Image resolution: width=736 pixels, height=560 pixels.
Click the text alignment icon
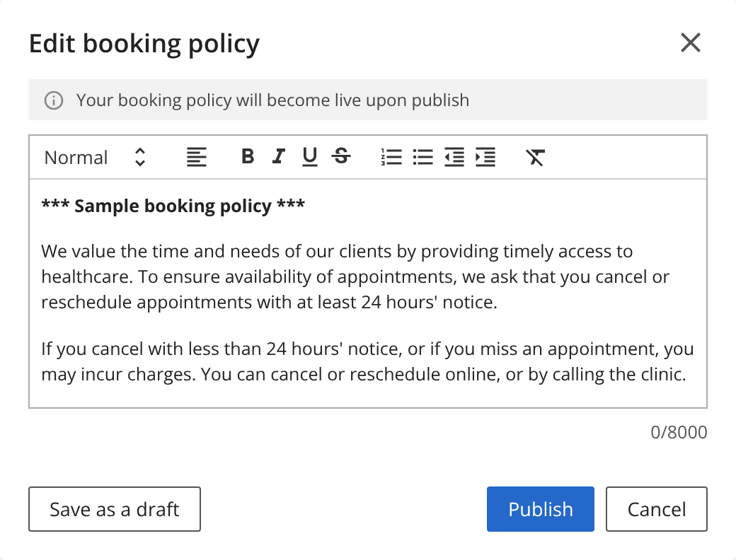click(x=196, y=157)
